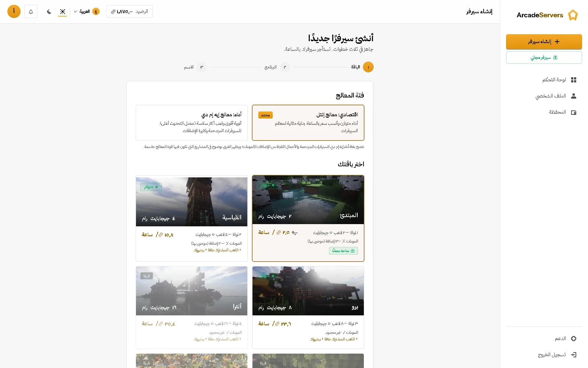The width and height of the screenshot is (588, 368).
Task: Click the أنشئ سيرفرًا جديدًا heading
Action: pos(341,38)
